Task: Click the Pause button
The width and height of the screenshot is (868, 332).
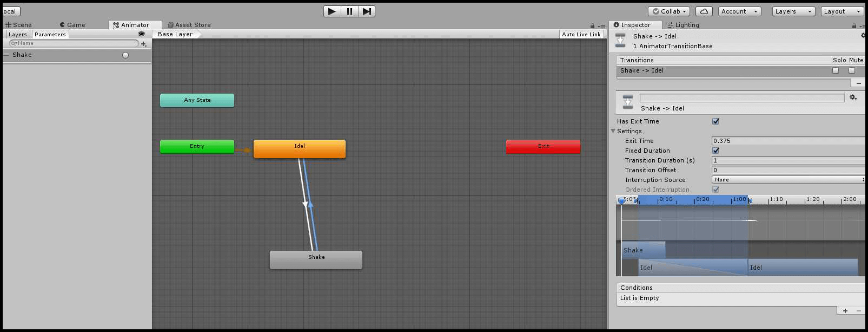Action: pos(349,11)
